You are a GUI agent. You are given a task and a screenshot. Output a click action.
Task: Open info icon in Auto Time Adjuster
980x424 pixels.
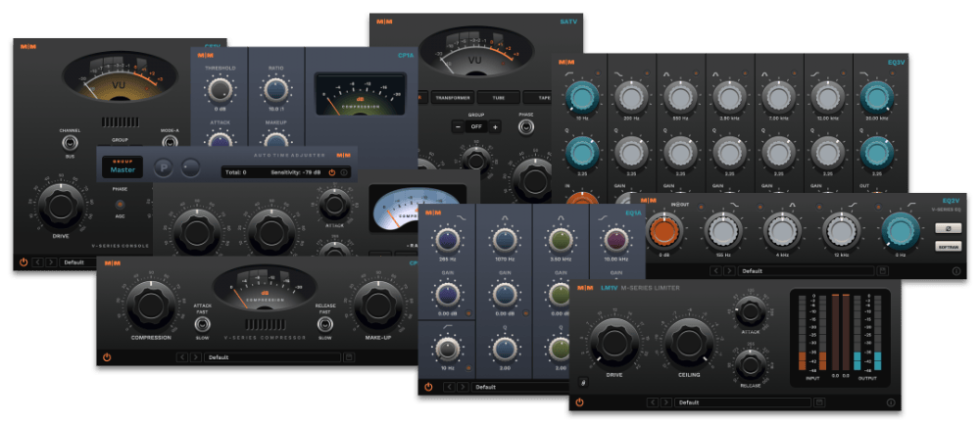(344, 172)
